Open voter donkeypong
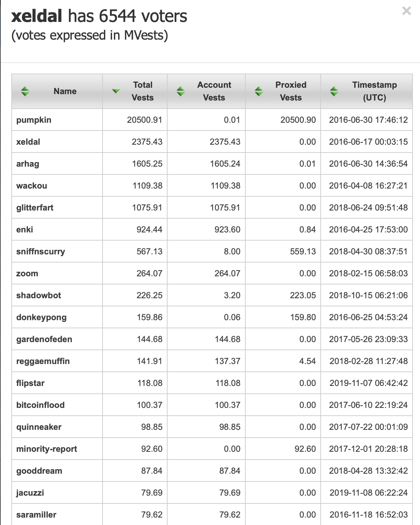 [x=41, y=317]
